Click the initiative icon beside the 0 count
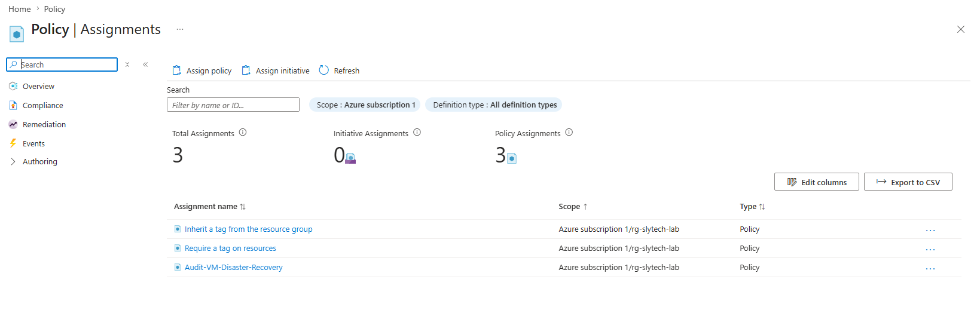The width and height of the screenshot is (980, 322). click(x=351, y=158)
